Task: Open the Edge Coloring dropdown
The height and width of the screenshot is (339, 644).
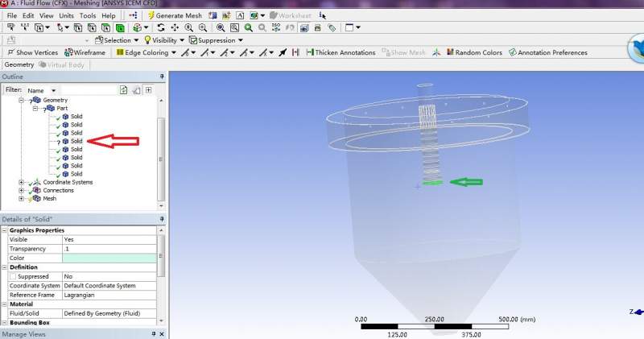Action: [147, 52]
